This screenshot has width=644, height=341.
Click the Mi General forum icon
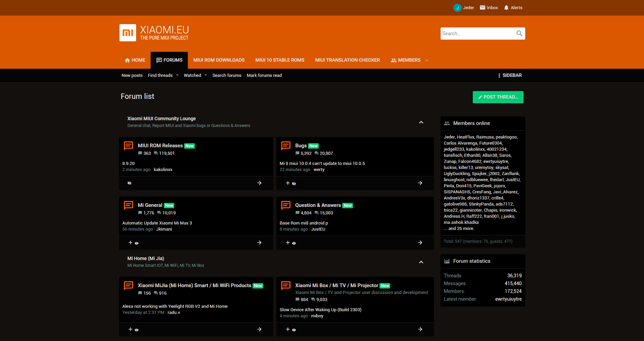[128, 205]
